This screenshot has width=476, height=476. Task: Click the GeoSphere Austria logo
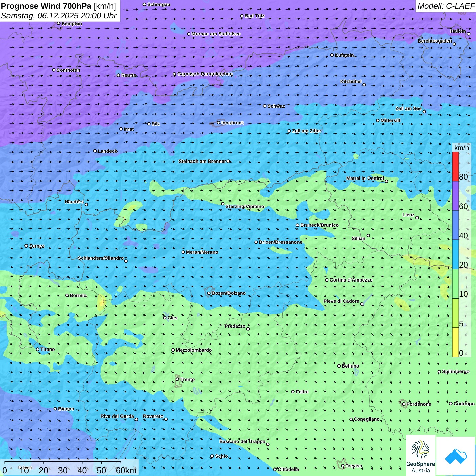tap(421, 455)
